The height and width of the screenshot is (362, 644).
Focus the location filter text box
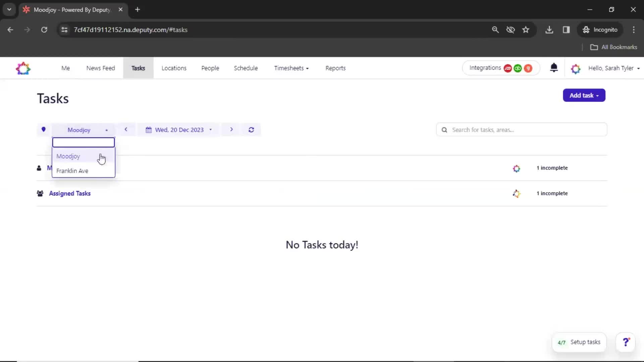tap(84, 142)
